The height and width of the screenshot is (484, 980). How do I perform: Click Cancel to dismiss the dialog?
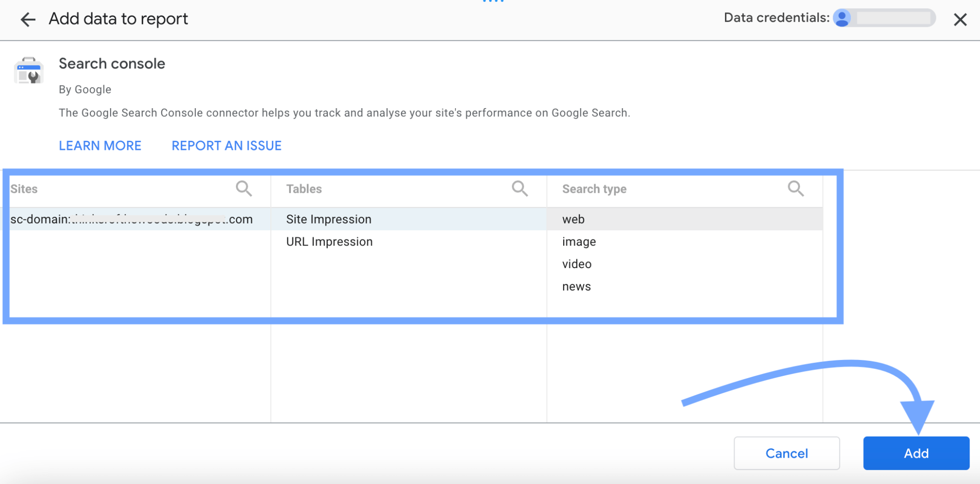[786, 453]
